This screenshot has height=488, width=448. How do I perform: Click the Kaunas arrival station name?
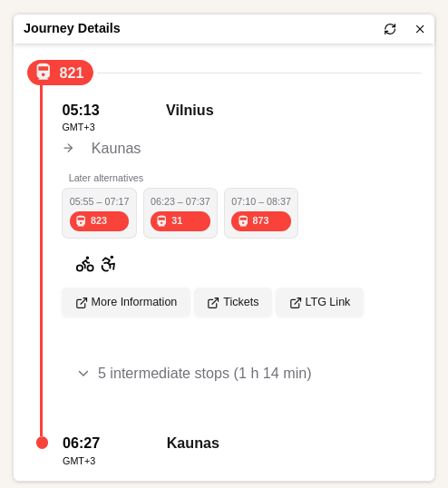click(193, 443)
